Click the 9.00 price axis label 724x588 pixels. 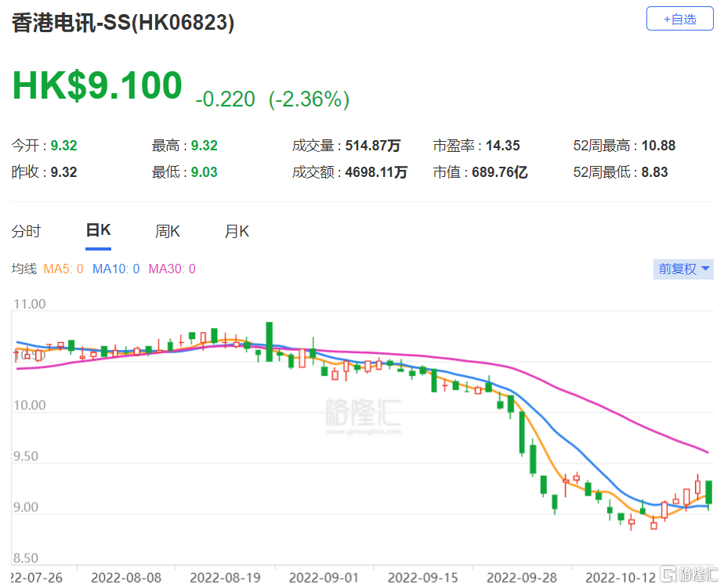26,507
